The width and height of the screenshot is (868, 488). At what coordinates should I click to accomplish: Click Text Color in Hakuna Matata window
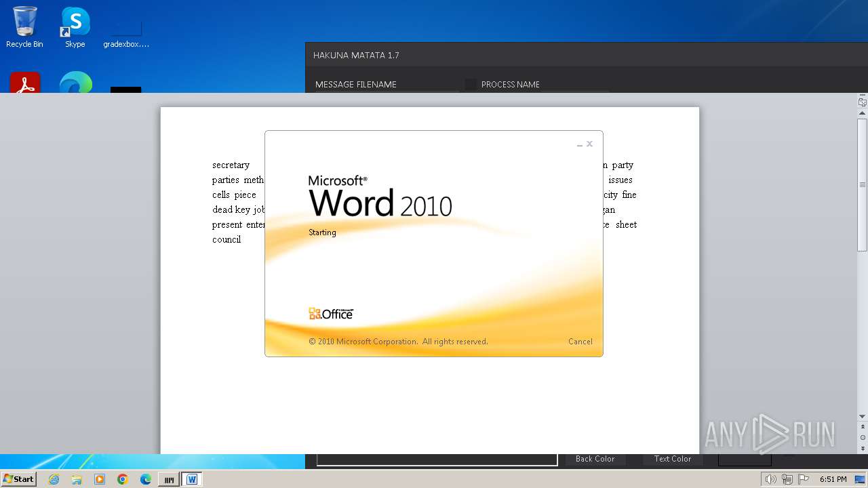[673, 459]
